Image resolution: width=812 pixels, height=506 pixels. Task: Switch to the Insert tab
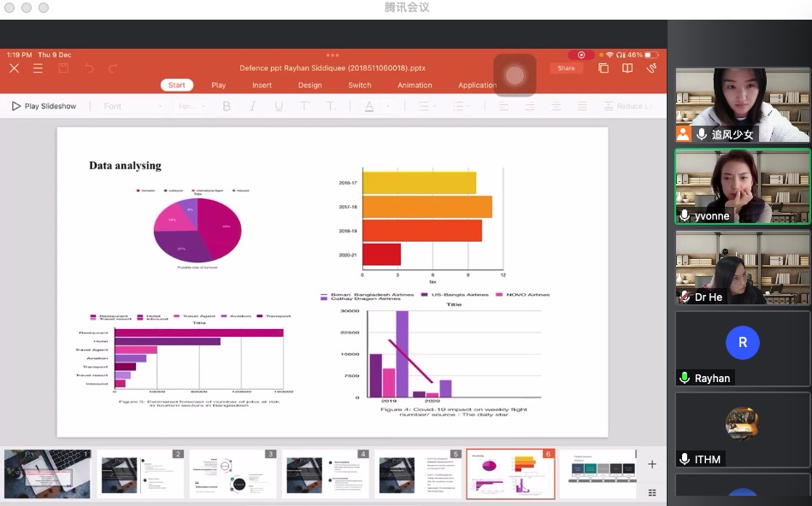tap(262, 85)
